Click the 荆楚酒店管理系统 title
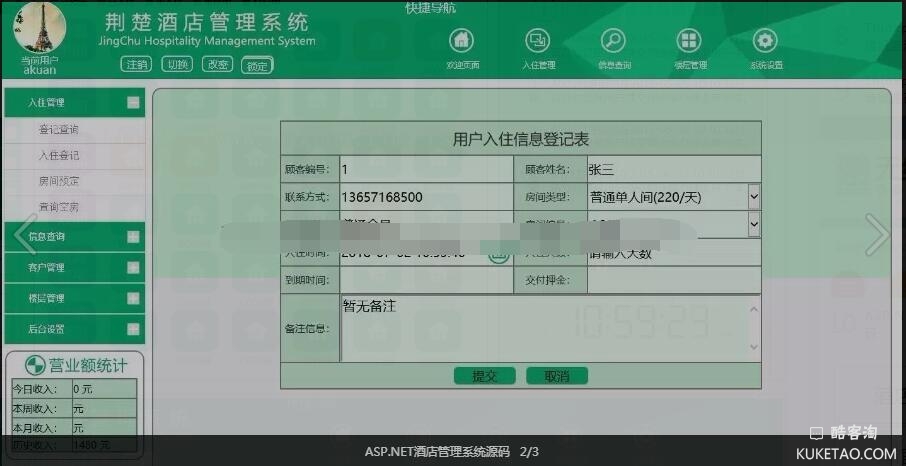This screenshot has height=466, width=906. (x=207, y=23)
